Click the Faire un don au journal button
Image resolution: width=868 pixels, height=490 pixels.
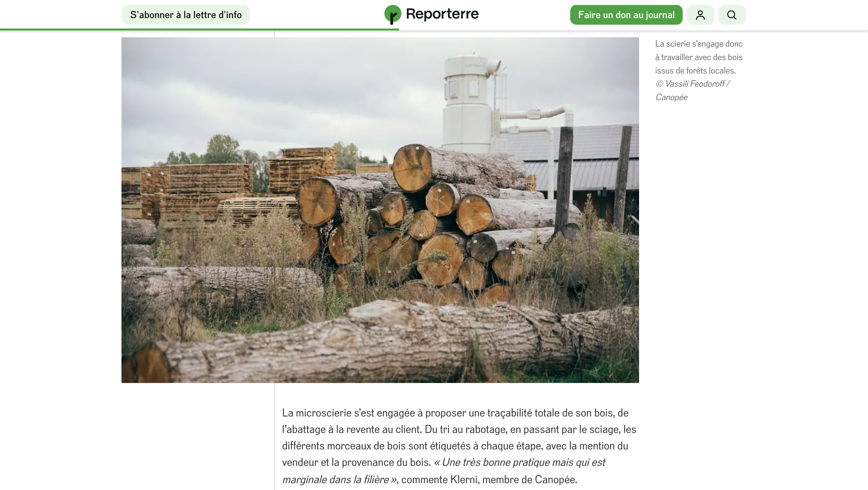(x=626, y=15)
